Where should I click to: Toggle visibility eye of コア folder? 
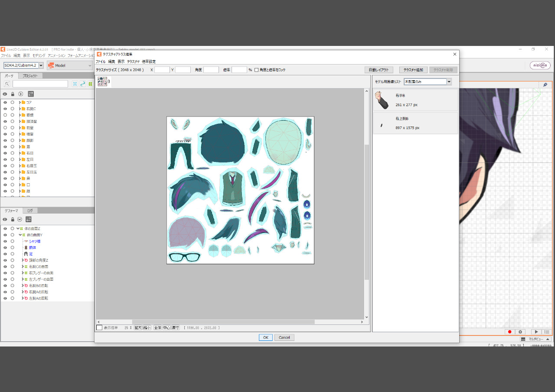(5, 102)
